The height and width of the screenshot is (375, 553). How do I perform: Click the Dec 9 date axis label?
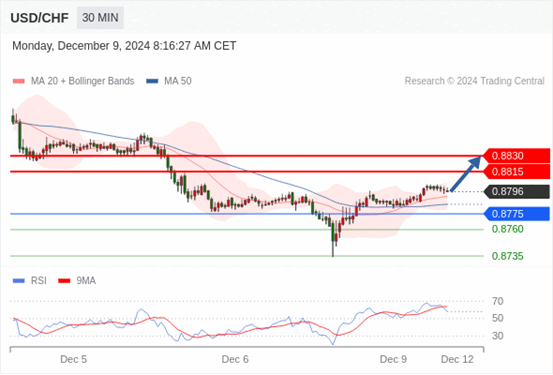pyautogui.click(x=393, y=359)
